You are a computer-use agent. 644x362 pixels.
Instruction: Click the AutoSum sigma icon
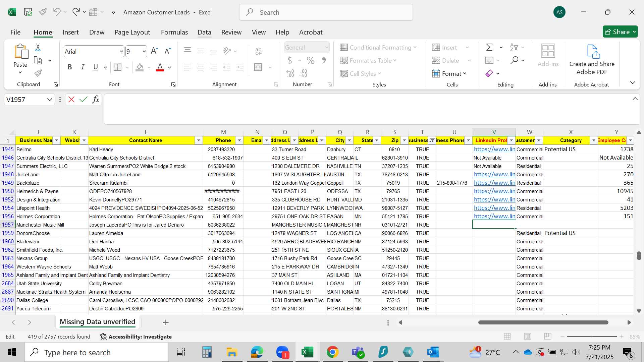coord(489,47)
